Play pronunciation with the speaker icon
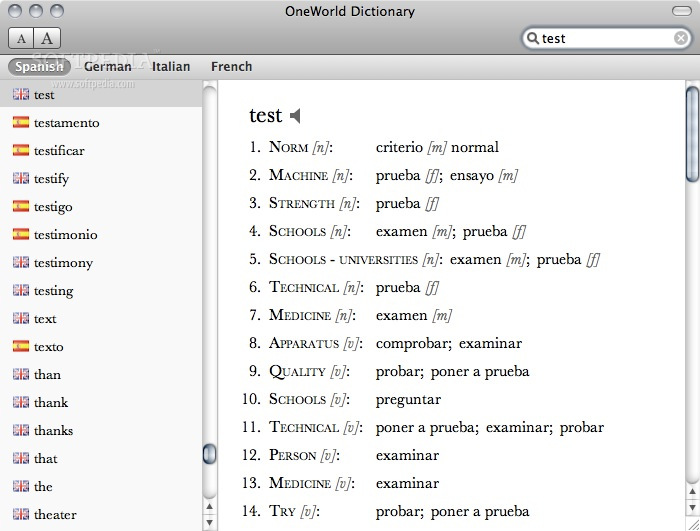This screenshot has width=700, height=531. click(295, 116)
